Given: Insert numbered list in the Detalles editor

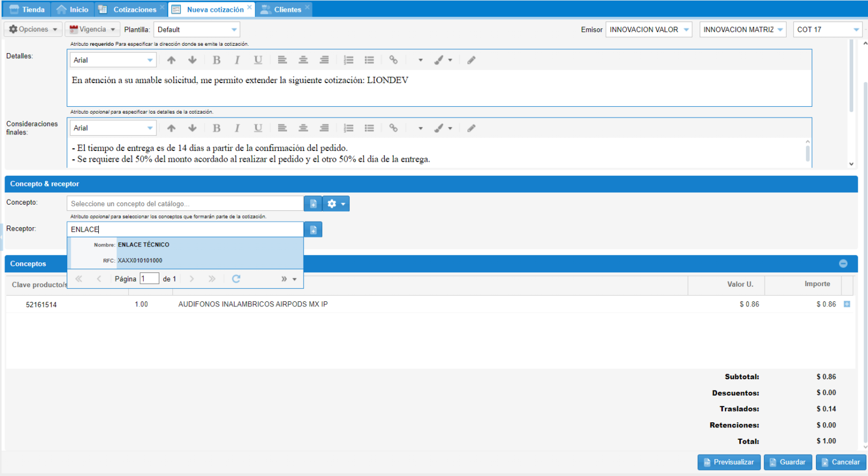Looking at the screenshot, I should [349, 60].
